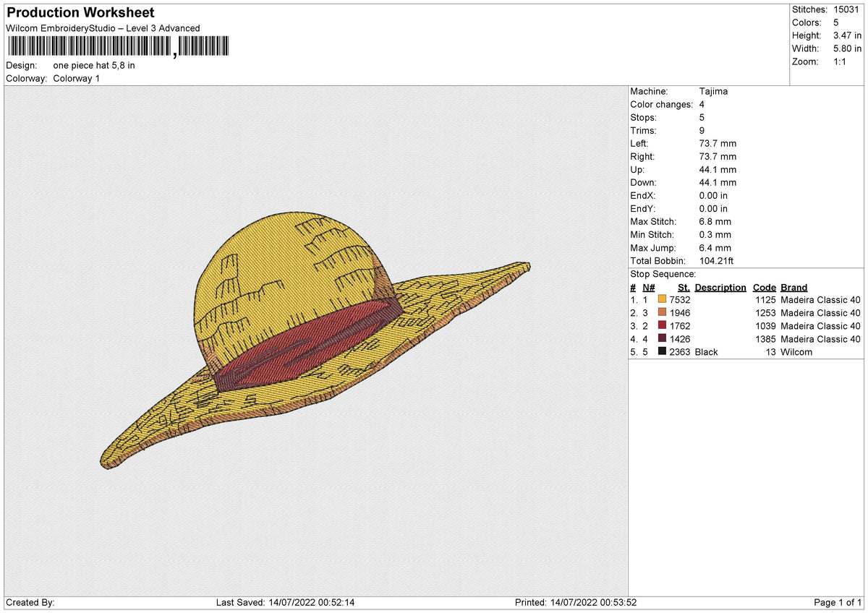Screen dimensions: 868x613
Task: Click the design barcode image
Action: 116,46
